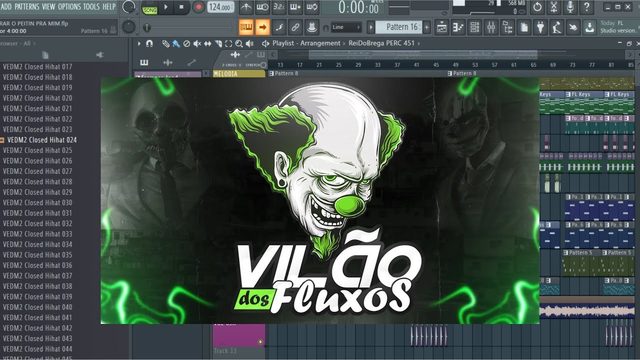The width and height of the screenshot is (640, 360).
Task: Open the project picker pages icon
Action: point(524,27)
